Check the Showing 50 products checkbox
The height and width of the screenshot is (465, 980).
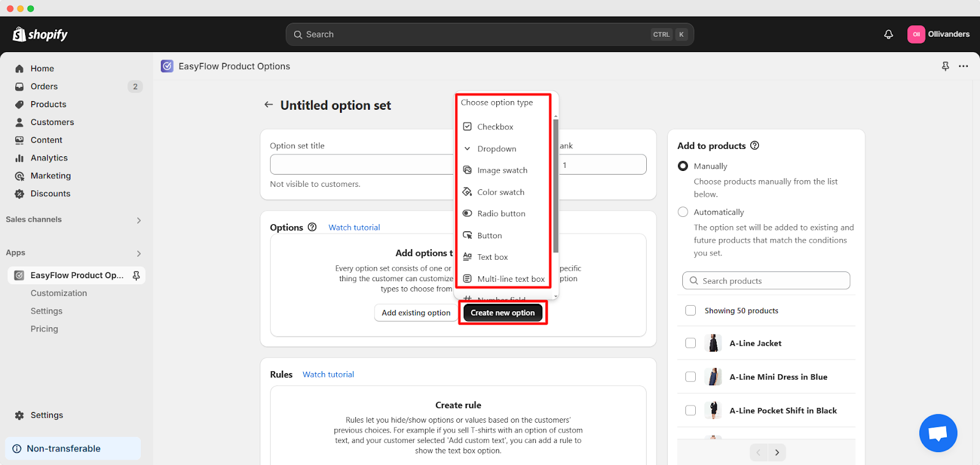[x=690, y=311]
